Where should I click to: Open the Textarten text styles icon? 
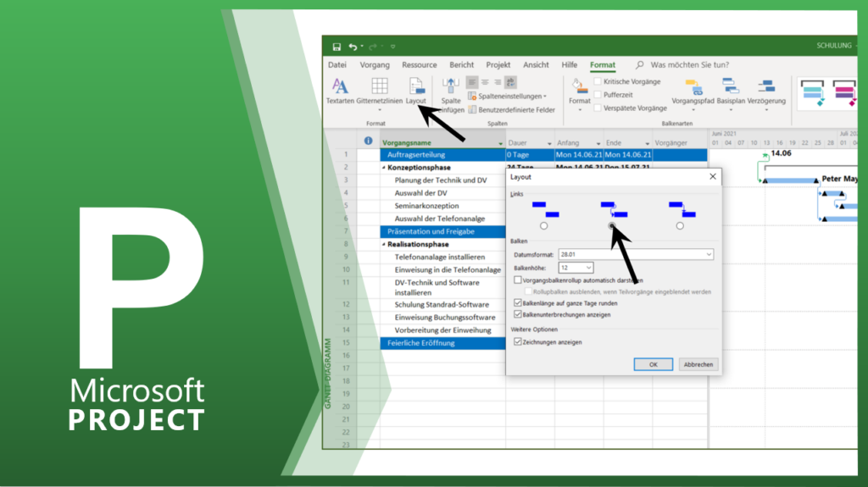pos(340,86)
